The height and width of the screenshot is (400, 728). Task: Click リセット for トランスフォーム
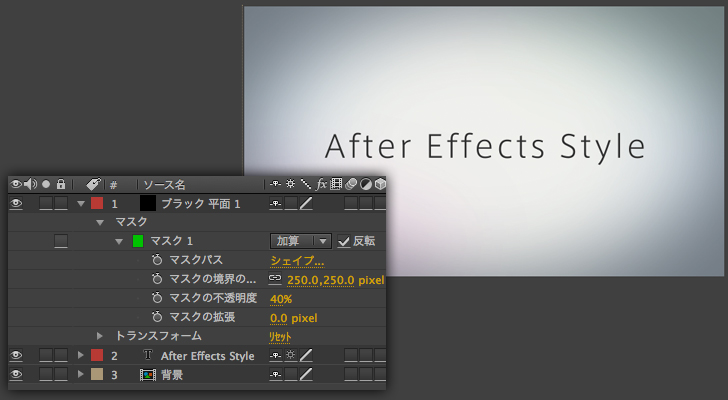click(x=280, y=337)
